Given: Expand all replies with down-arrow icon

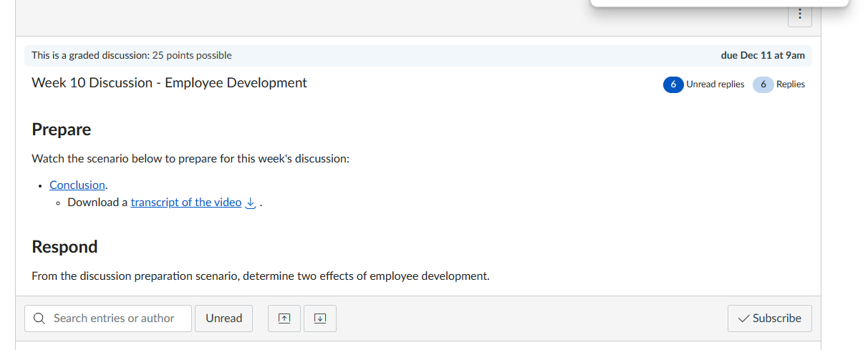Looking at the screenshot, I should 320,319.
